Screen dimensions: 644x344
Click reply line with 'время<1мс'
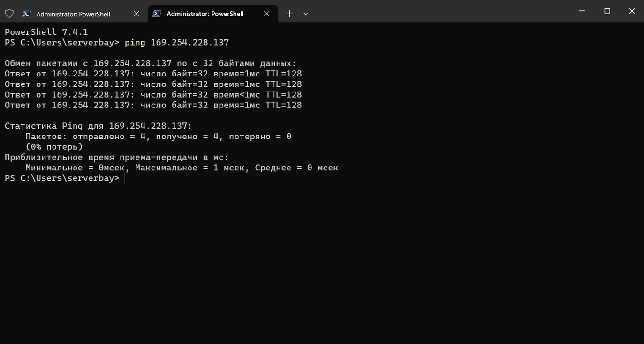[153, 94]
